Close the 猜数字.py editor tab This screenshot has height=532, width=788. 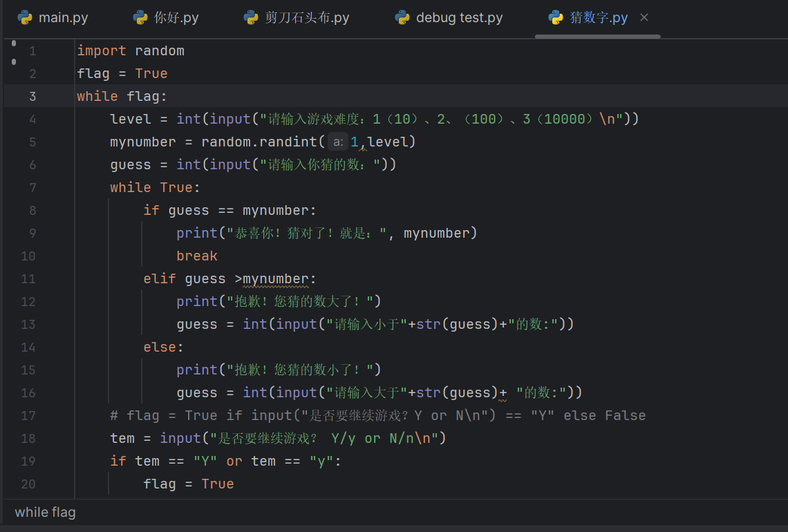coord(644,17)
